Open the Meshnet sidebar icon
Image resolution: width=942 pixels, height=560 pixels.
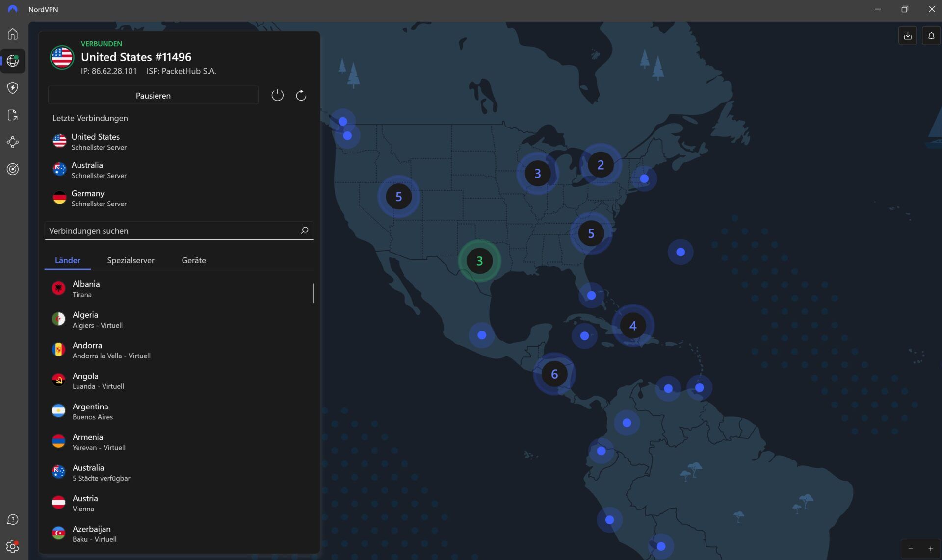13,142
